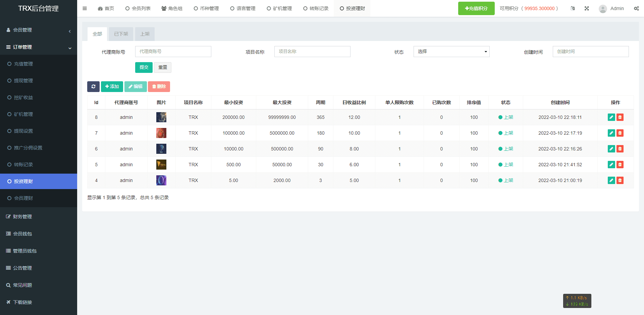This screenshot has height=315, width=644.
Task: Click the green 提交 button
Action: tap(144, 67)
